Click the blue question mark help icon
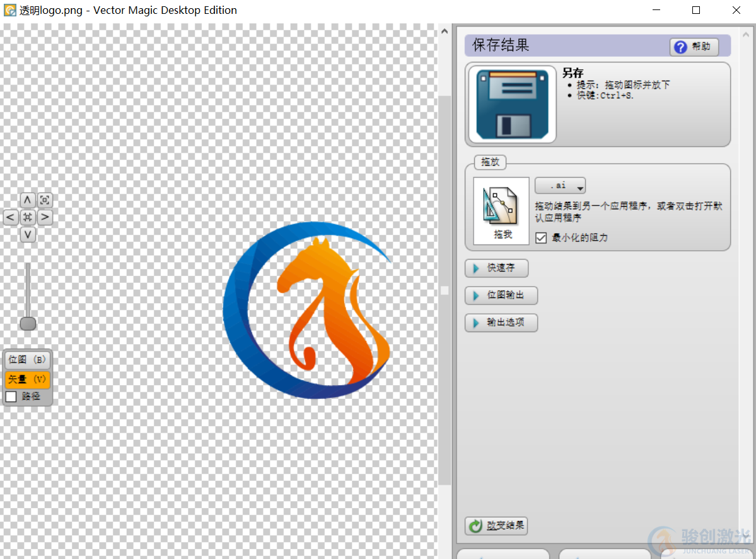756x559 pixels. point(680,47)
